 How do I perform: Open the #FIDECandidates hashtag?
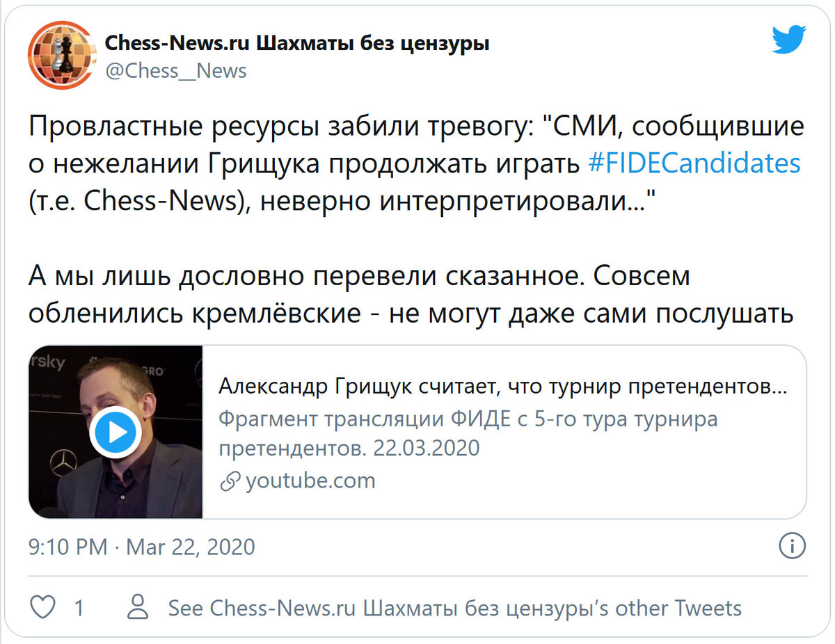pos(694,163)
